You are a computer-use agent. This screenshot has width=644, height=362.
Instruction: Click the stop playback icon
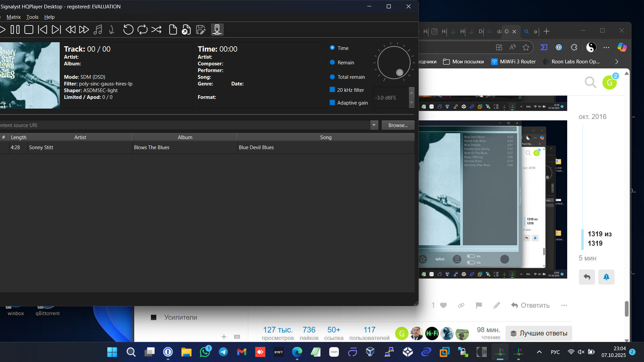click(x=29, y=30)
